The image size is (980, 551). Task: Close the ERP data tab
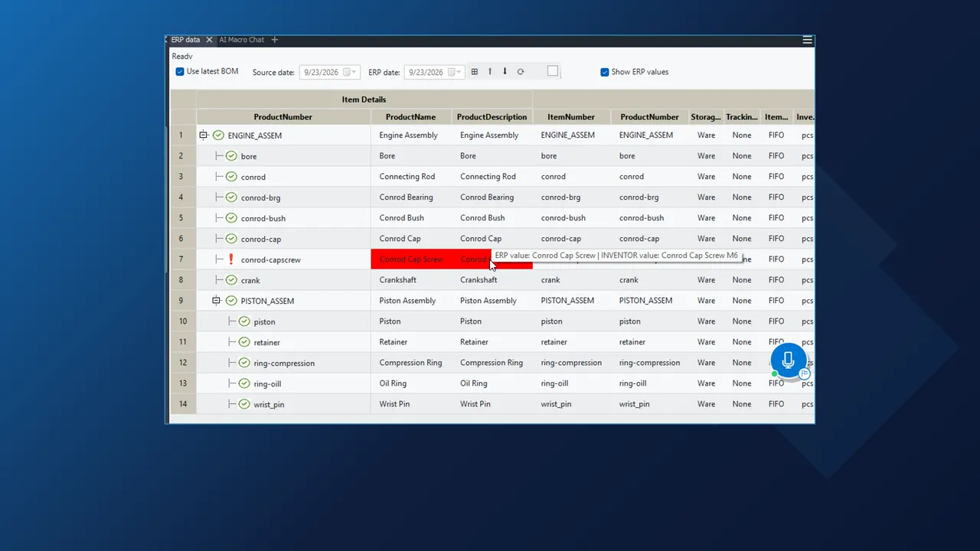[209, 40]
